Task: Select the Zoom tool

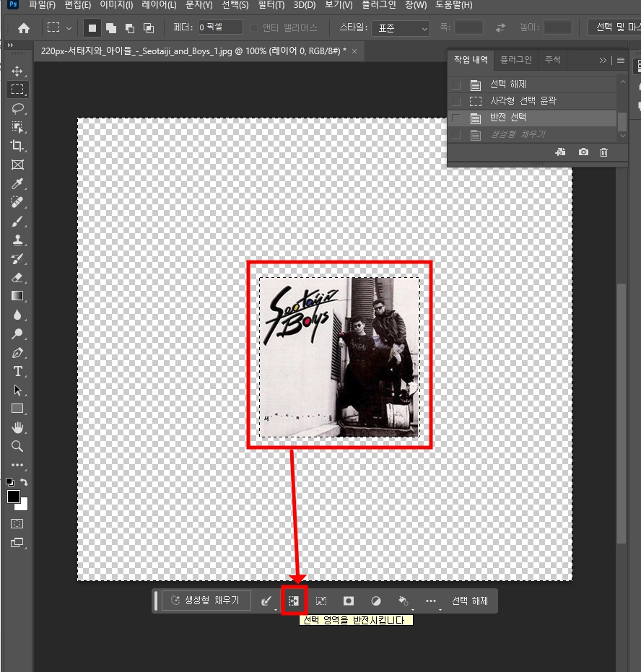Action: point(17,446)
